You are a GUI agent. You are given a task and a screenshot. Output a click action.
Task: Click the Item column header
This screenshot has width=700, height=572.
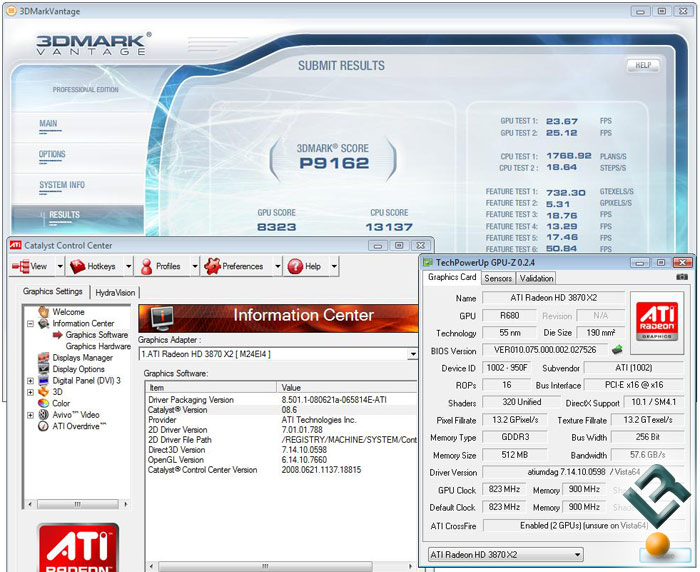[211, 388]
